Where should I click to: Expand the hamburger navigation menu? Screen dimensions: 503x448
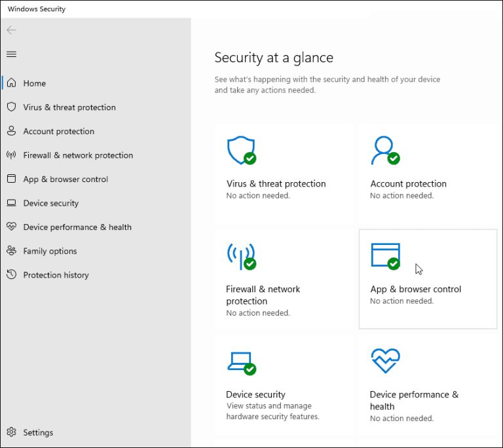click(x=11, y=54)
